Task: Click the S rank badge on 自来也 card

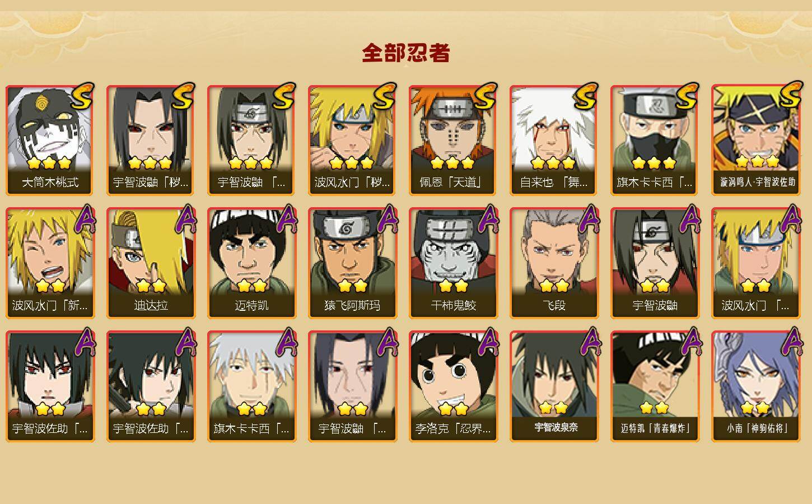Action: (x=585, y=96)
